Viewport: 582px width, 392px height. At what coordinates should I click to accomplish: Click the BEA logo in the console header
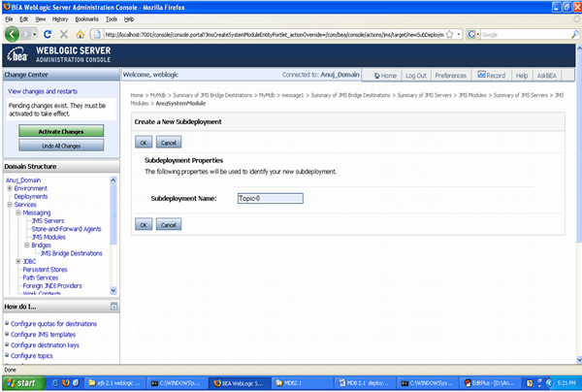point(19,54)
